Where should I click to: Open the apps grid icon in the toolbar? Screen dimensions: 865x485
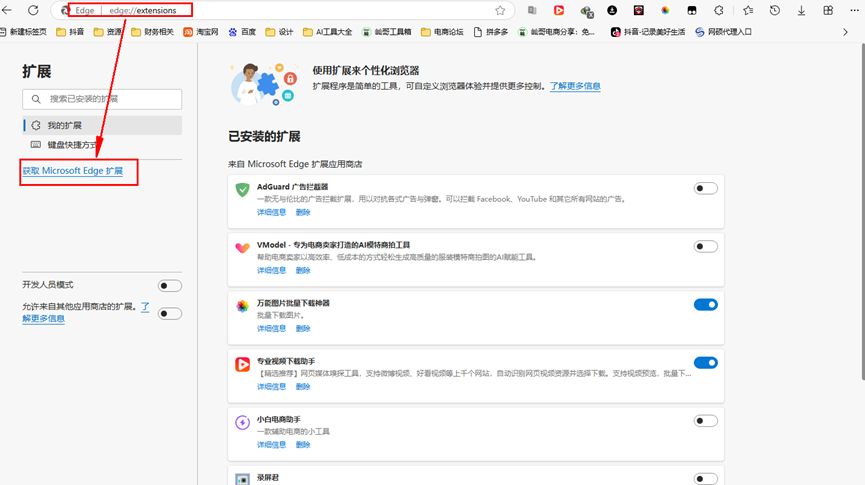coord(828,10)
